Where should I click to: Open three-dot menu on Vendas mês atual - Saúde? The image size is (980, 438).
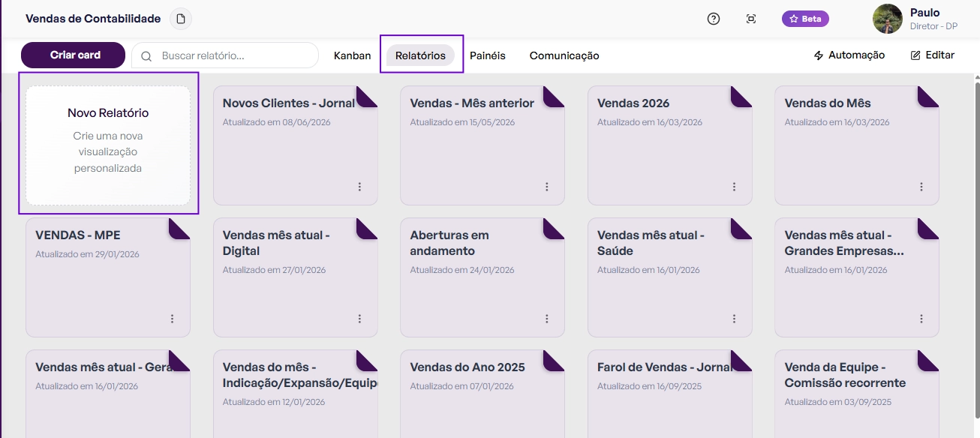coord(734,319)
